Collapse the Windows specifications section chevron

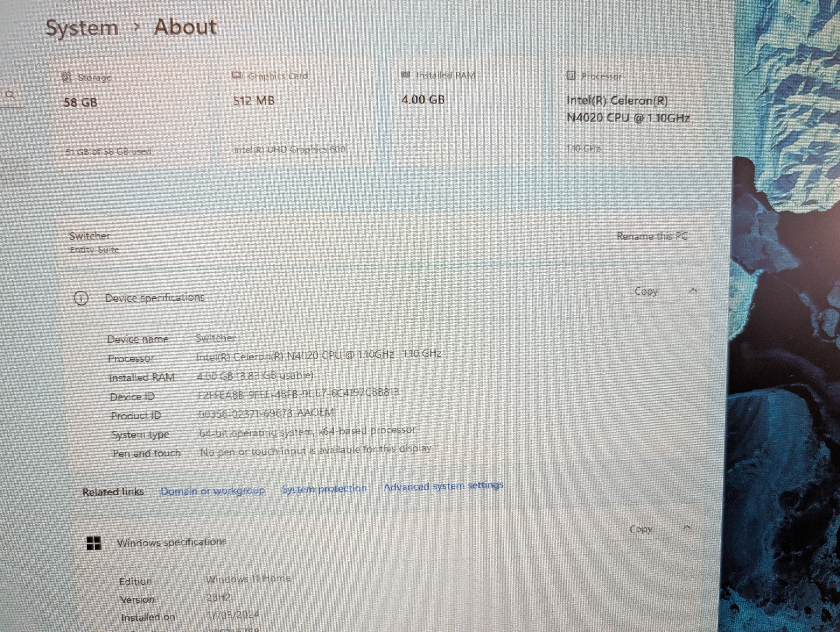(x=687, y=527)
